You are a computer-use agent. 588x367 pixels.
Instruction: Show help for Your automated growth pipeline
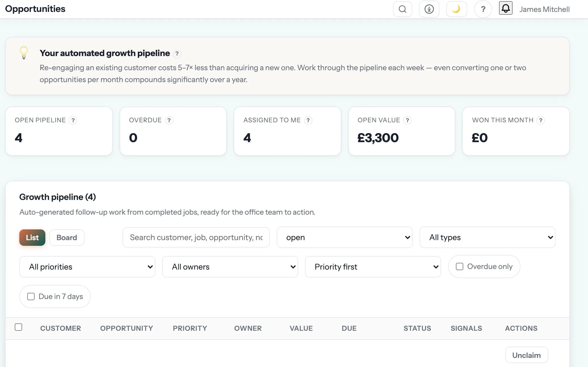coord(177,54)
